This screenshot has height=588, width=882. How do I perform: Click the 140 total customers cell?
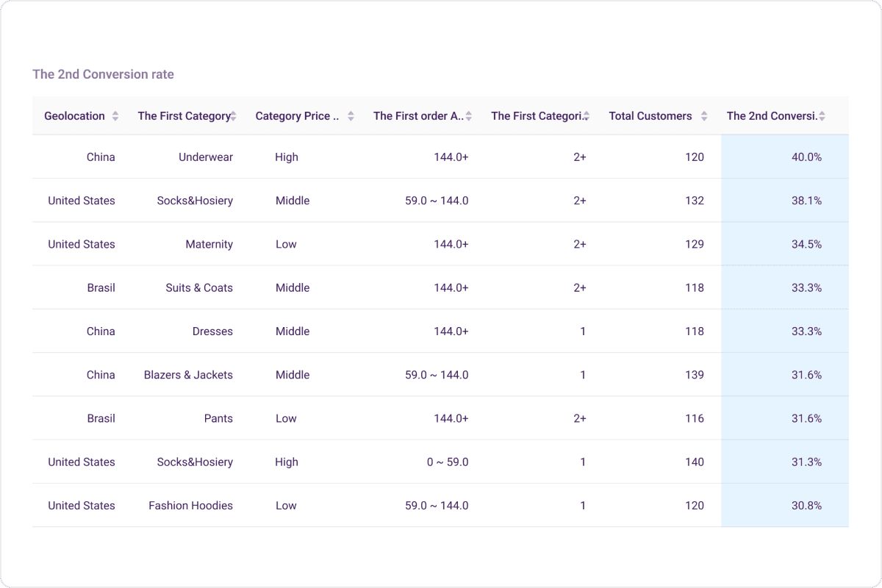694,462
